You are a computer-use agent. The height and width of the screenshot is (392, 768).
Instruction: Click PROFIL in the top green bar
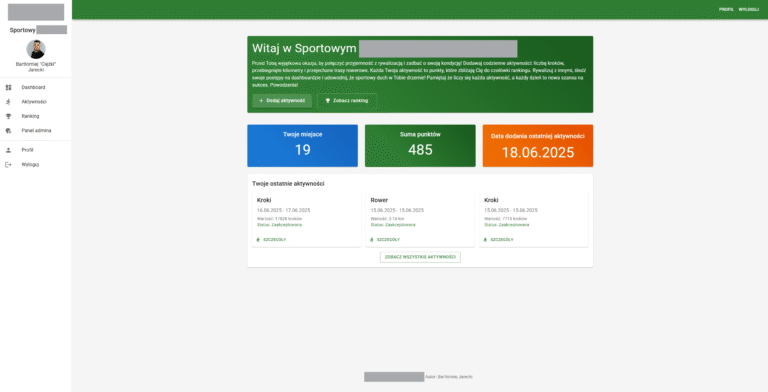click(726, 9)
